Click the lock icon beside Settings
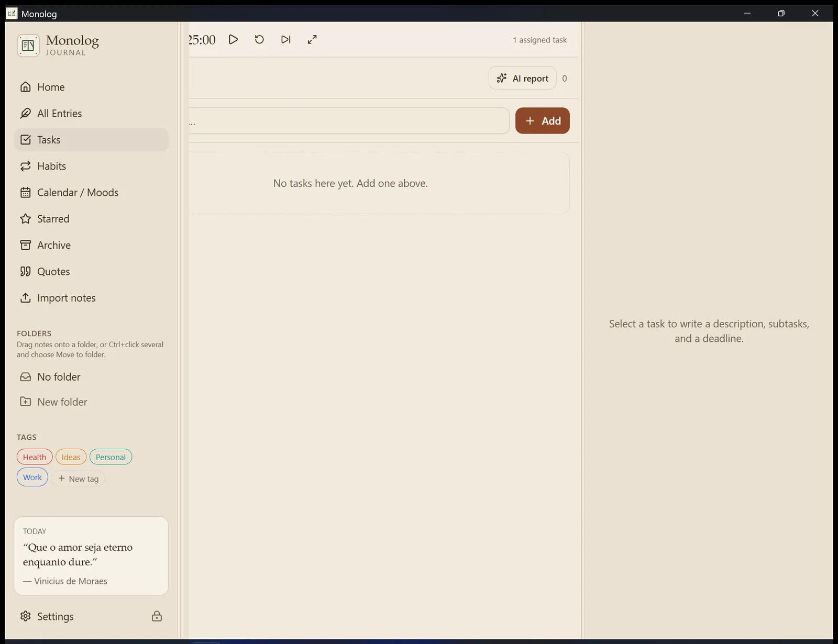The image size is (838, 644). pyautogui.click(x=157, y=616)
